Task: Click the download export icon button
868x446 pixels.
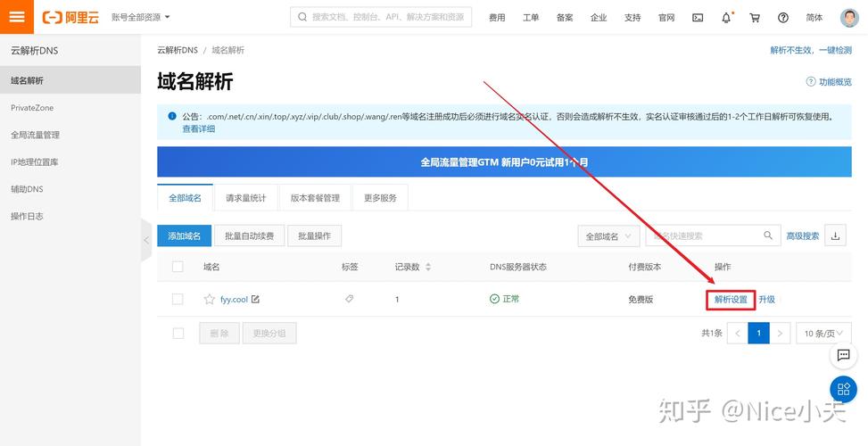Action: 835,235
